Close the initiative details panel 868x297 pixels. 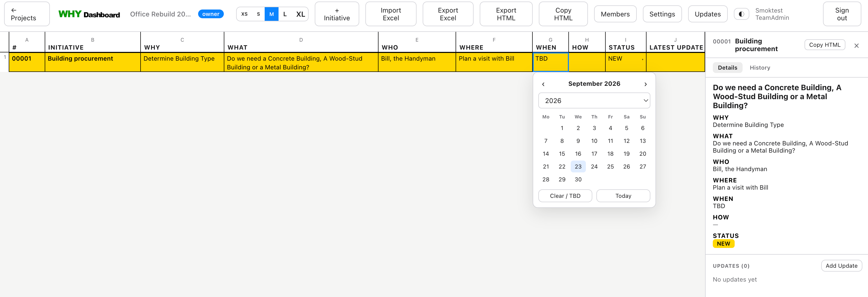856,45
